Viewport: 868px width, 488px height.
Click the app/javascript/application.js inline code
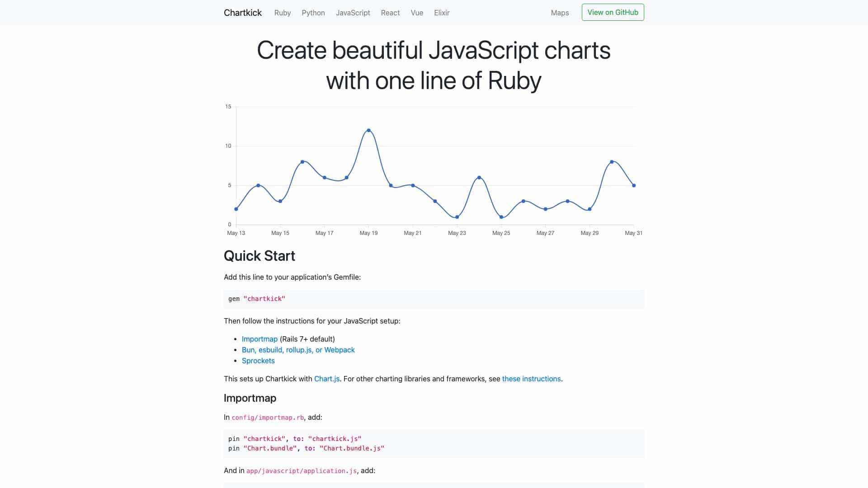point(302,471)
